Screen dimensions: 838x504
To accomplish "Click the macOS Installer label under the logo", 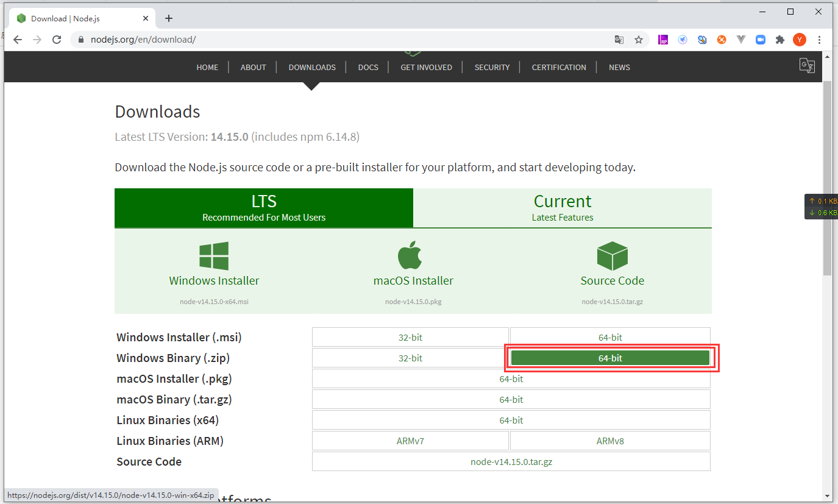I will pyautogui.click(x=413, y=281).
